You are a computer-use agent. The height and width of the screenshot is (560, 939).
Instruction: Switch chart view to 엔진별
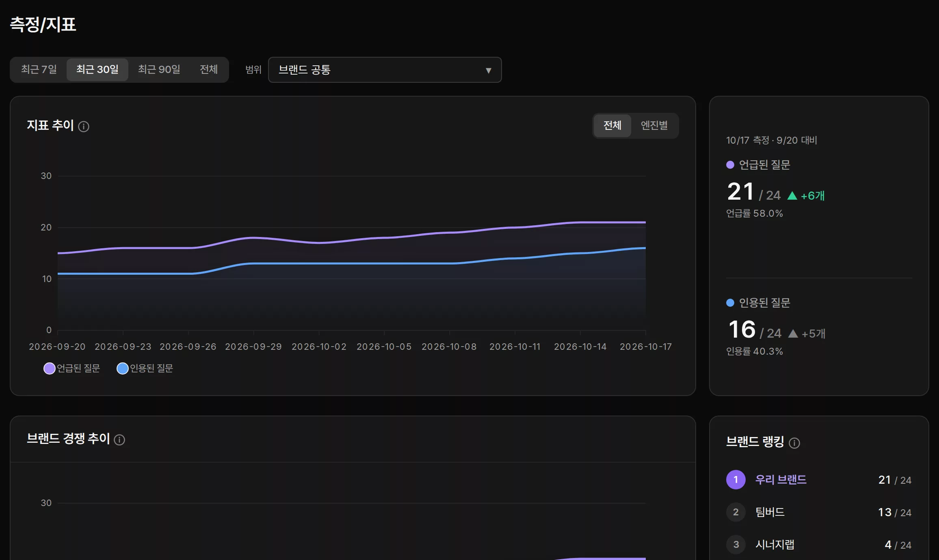pyautogui.click(x=654, y=125)
